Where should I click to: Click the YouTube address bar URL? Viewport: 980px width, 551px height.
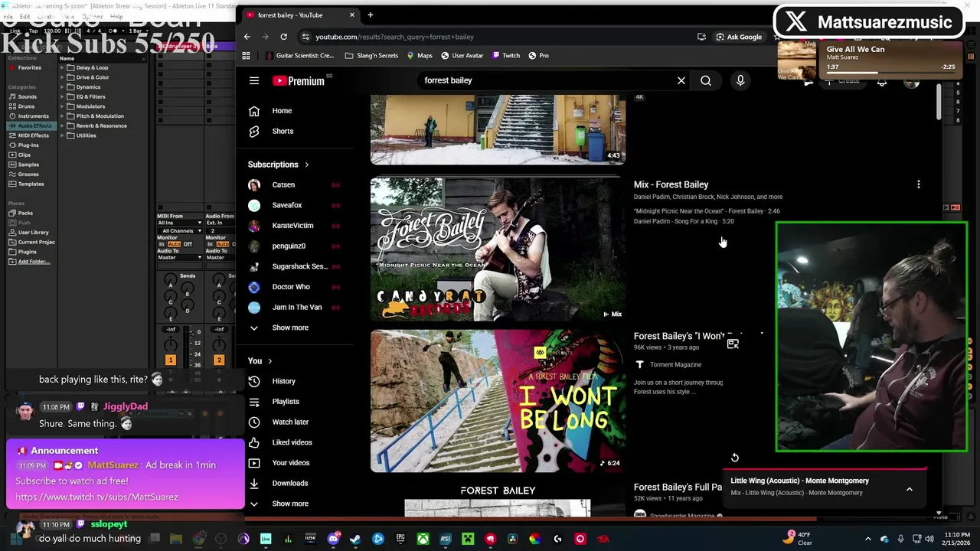(394, 37)
